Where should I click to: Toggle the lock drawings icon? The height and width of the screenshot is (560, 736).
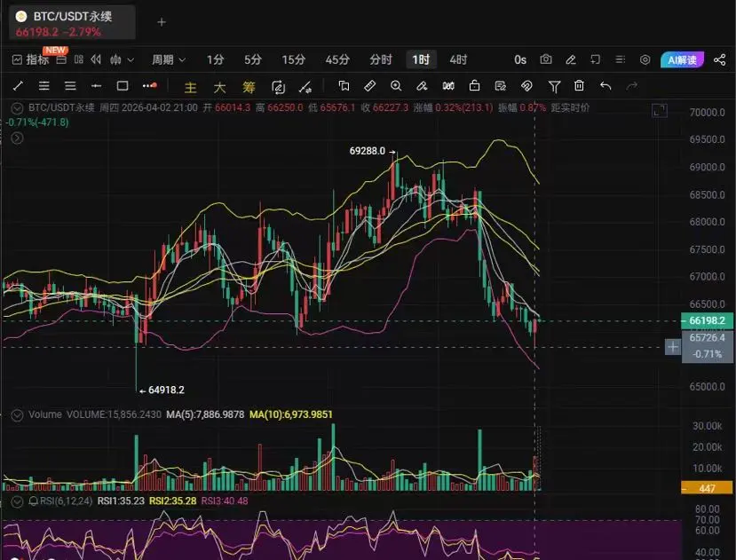tap(475, 86)
